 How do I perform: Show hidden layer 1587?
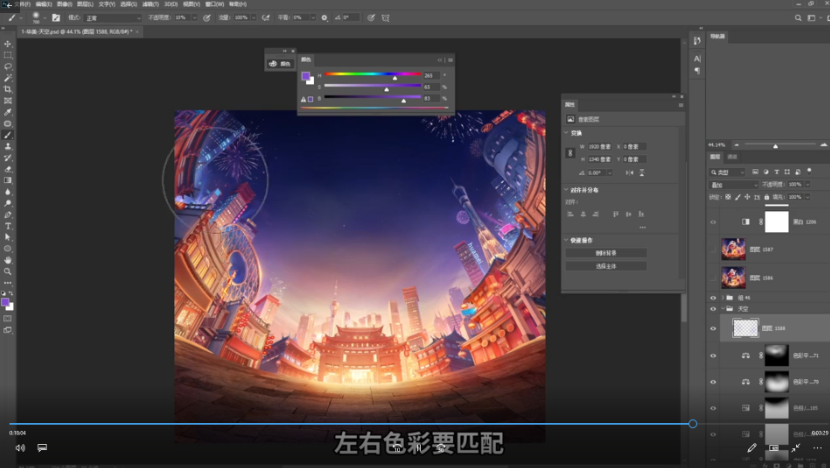[713, 249]
